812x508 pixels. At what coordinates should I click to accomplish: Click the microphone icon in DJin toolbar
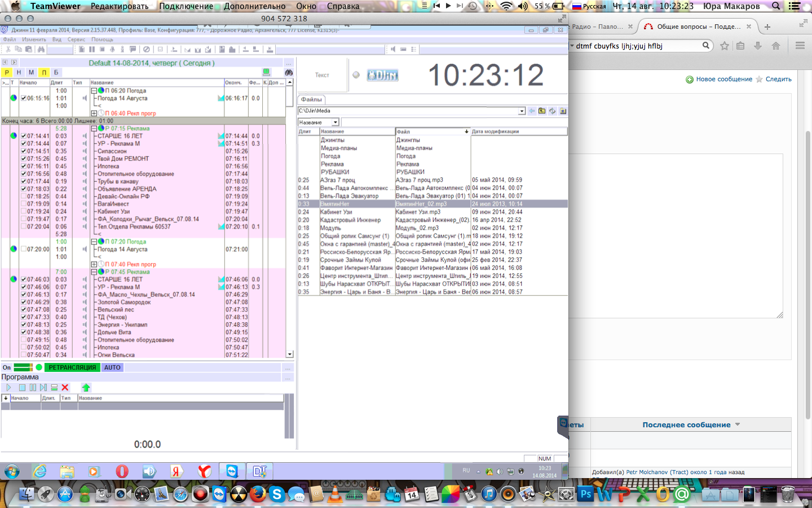(x=112, y=50)
